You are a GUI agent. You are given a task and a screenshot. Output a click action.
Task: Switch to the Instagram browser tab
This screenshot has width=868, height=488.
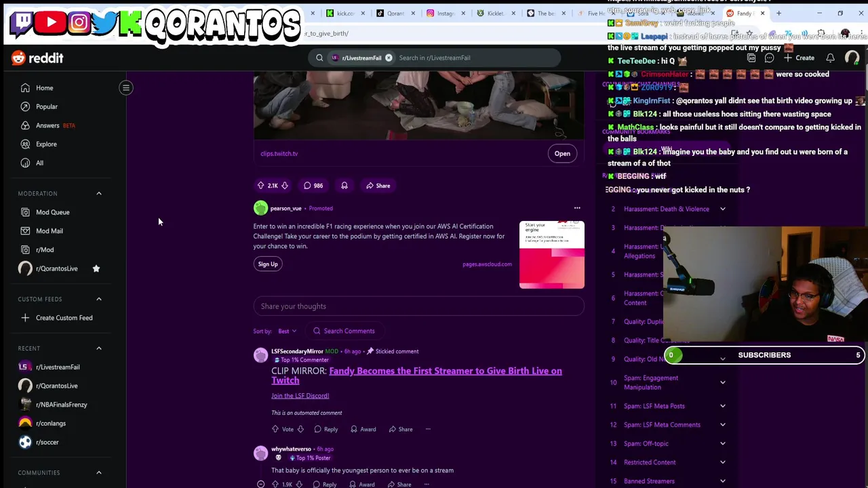445,13
